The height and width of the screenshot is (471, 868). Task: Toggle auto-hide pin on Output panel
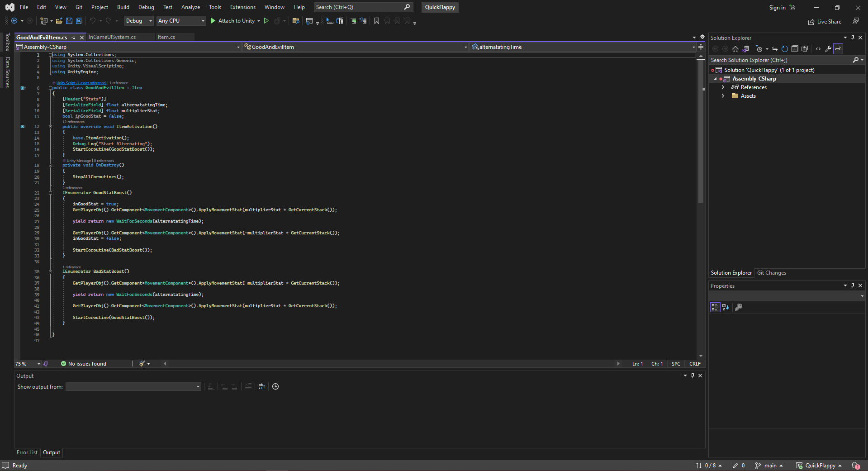(693, 376)
